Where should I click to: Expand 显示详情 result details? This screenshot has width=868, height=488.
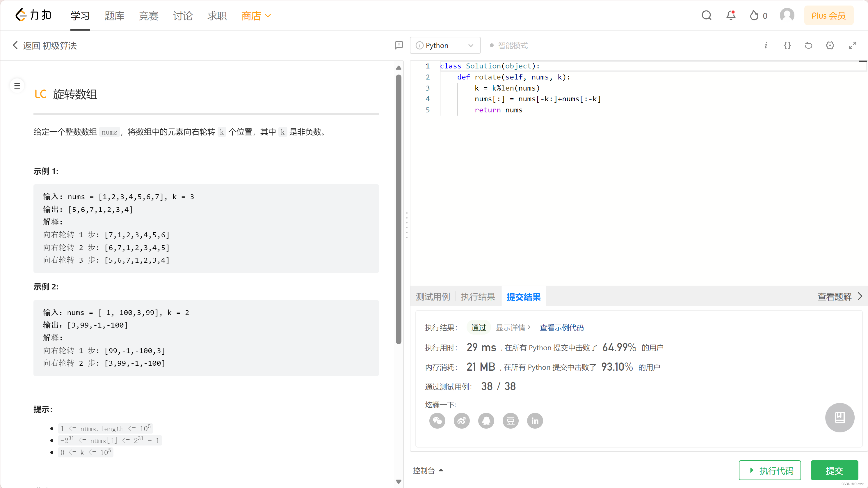[513, 328]
